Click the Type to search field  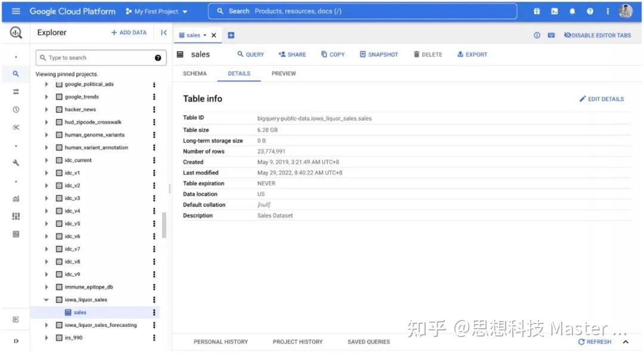pyautogui.click(x=101, y=58)
